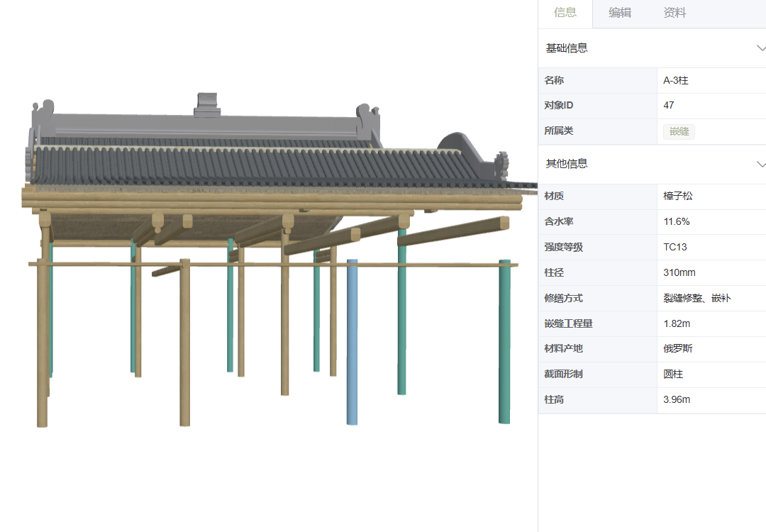Click the 所属类 label
Screen dimensions: 766x532
click(558, 131)
